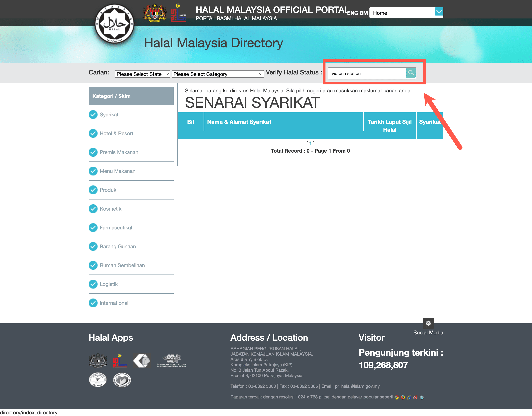This screenshot has height=416, width=532.
Task: Click the Kosmetik sidebar category item
Action: (110, 209)
